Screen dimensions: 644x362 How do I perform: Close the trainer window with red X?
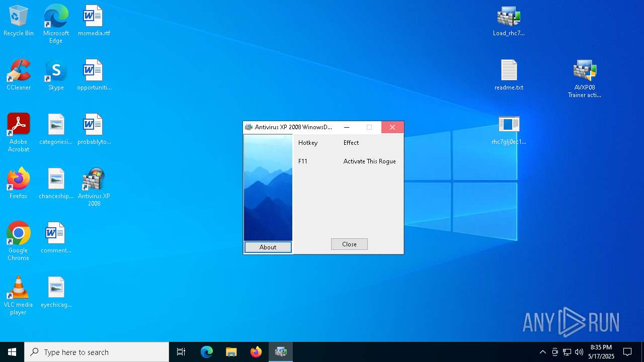[x=392, y=127]
